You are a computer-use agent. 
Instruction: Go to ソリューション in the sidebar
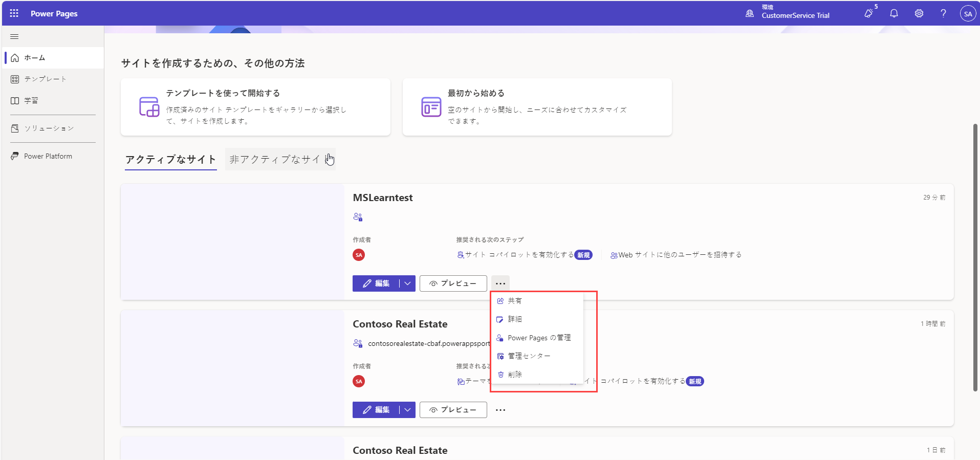click(54, 128)
